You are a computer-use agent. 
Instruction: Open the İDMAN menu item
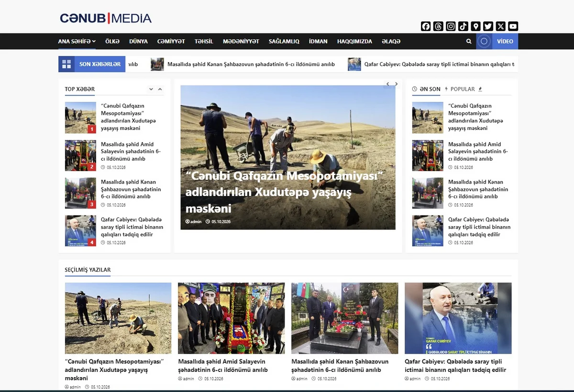point(318,42)
